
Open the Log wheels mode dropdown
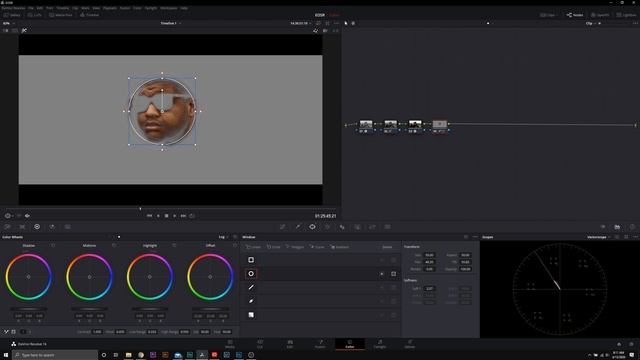223,237
